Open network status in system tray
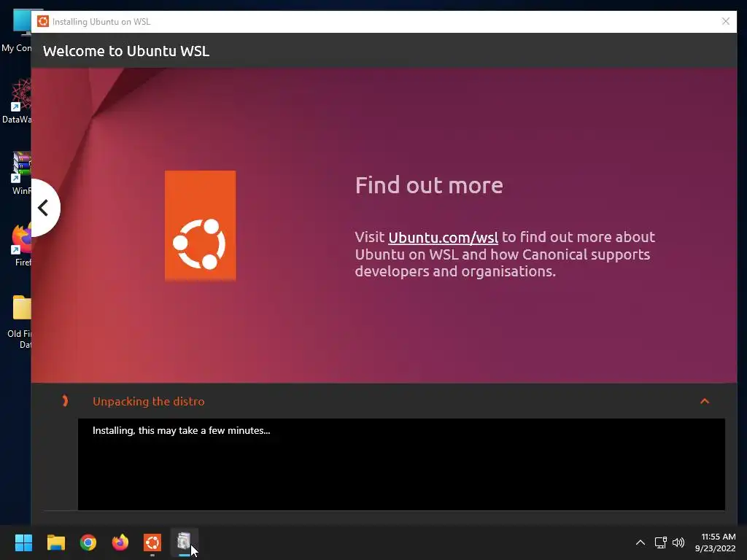 pos(660,542)
